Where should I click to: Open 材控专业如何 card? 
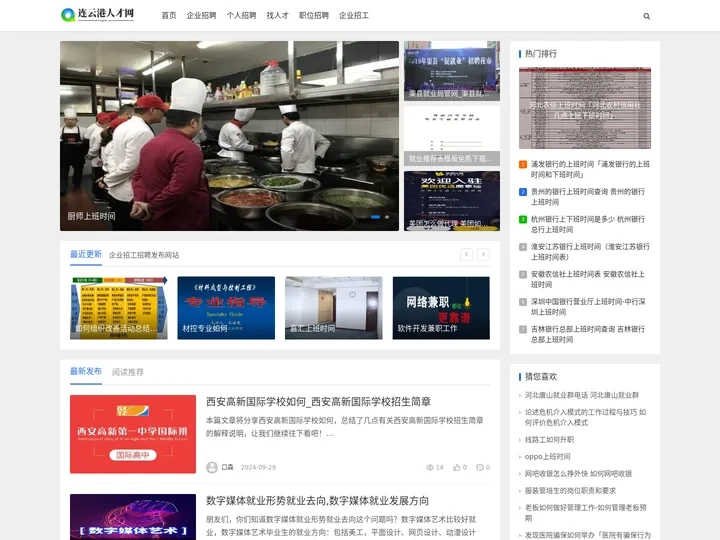[226, 308]
